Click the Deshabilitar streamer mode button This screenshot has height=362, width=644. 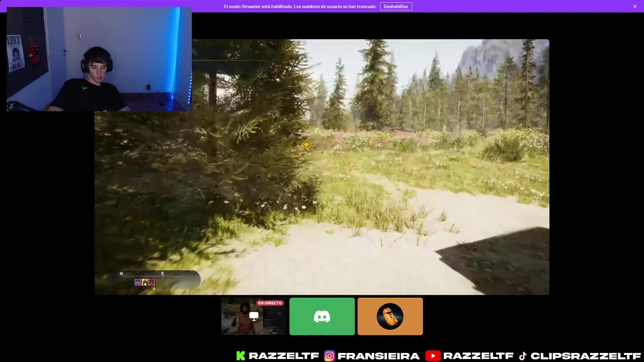click(x=396, y=7)
